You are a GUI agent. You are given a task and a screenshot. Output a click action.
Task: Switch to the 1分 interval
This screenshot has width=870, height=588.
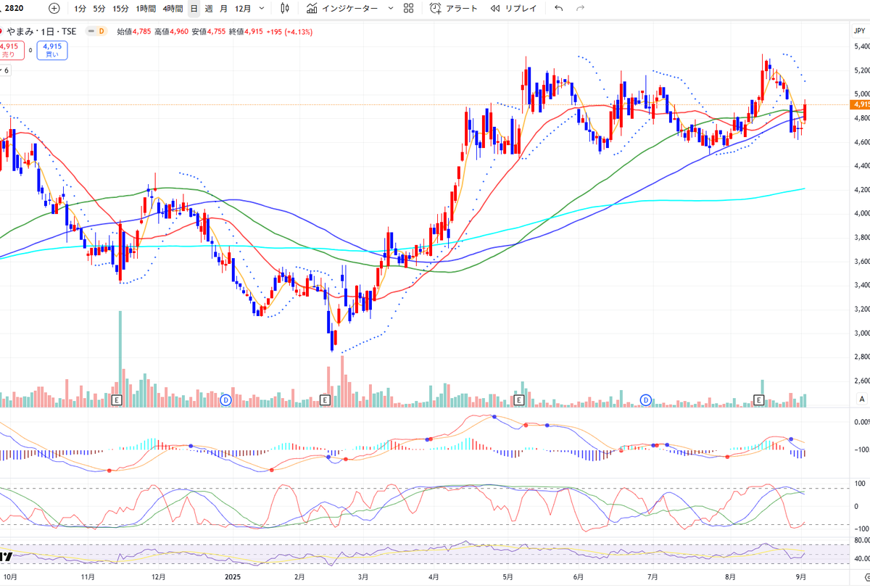(x=80, y=9)
